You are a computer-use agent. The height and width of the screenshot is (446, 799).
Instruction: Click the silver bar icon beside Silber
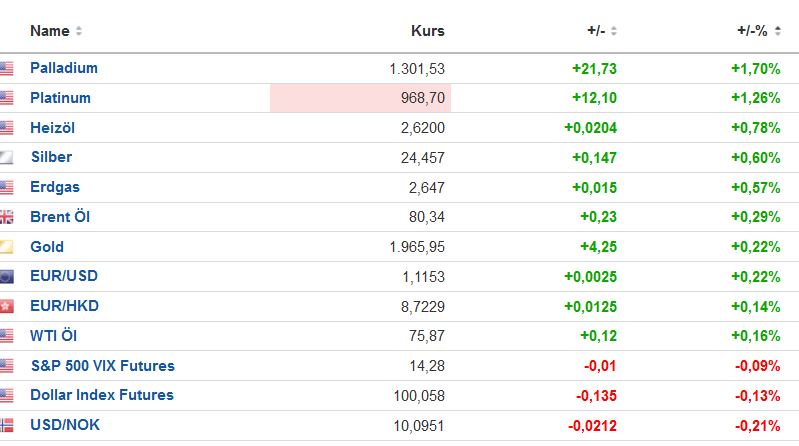point(7,157)
